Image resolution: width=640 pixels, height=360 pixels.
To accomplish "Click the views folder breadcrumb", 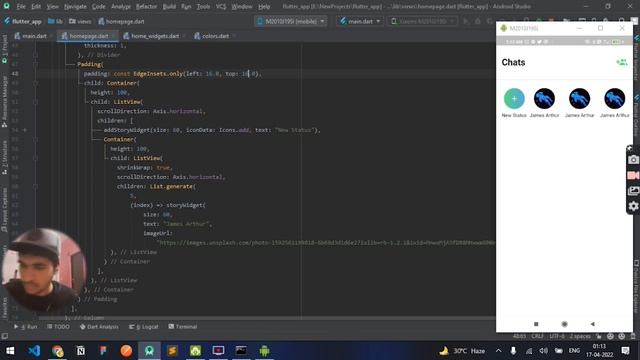I will [x=80, y=21].
